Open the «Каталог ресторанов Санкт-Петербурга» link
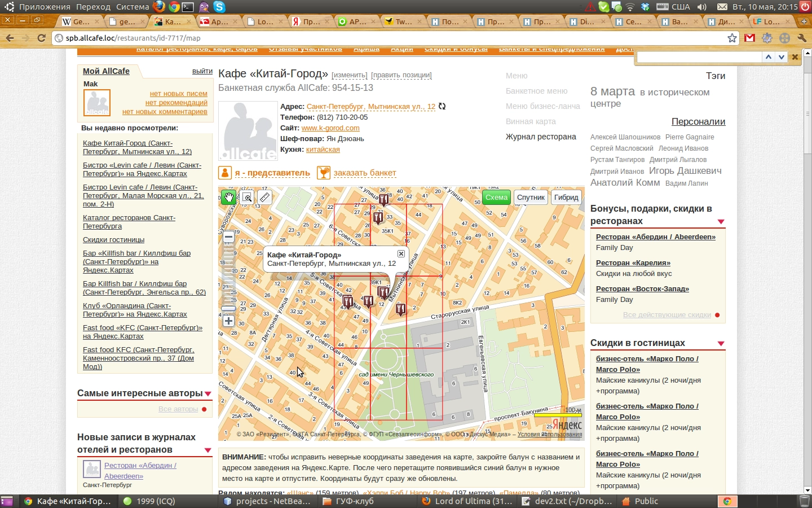This screenshot has width=812, height=508. pyautogui.click(x=129, y=222)
